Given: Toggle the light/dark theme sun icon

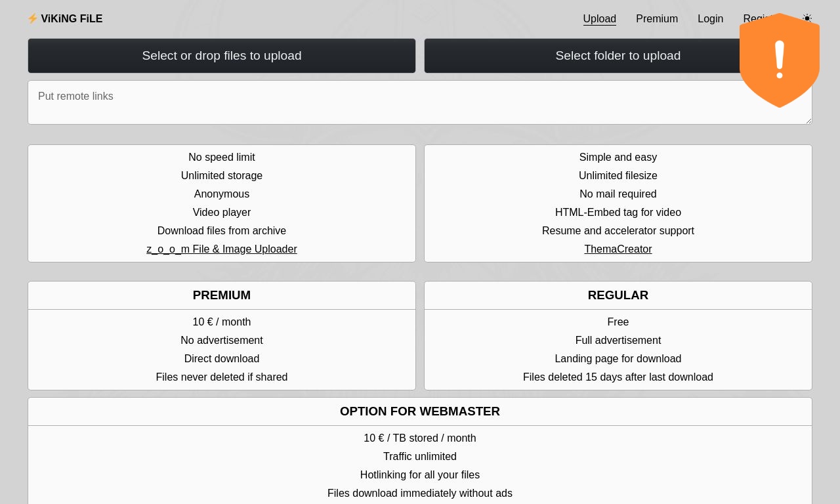Looking at the screenshot, I should click(807, 18).
